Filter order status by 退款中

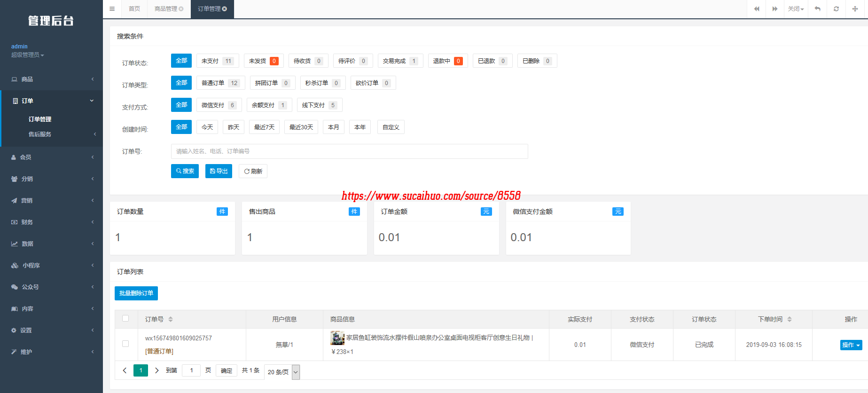tap(448, 61)
